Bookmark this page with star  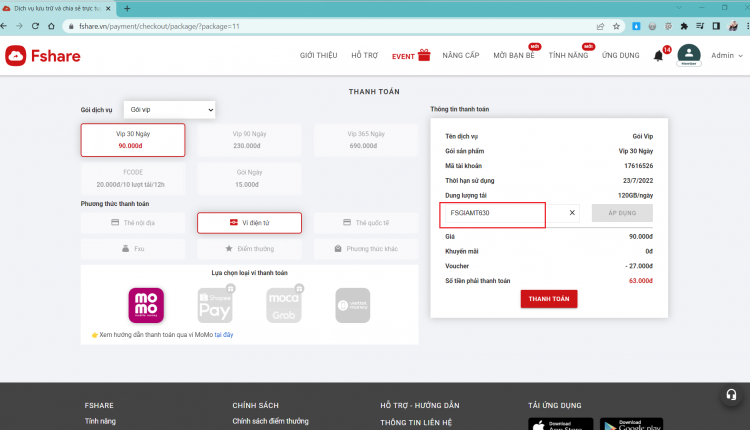(x=616, y=26)
